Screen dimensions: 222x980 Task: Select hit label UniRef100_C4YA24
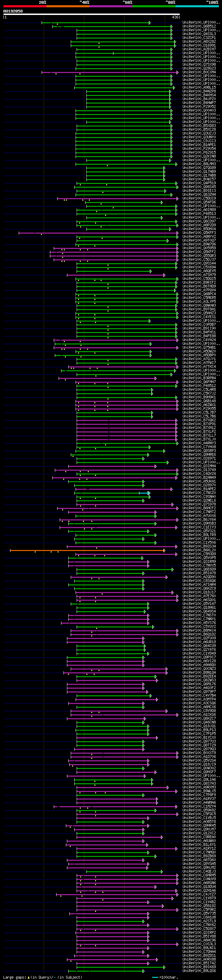199,340
